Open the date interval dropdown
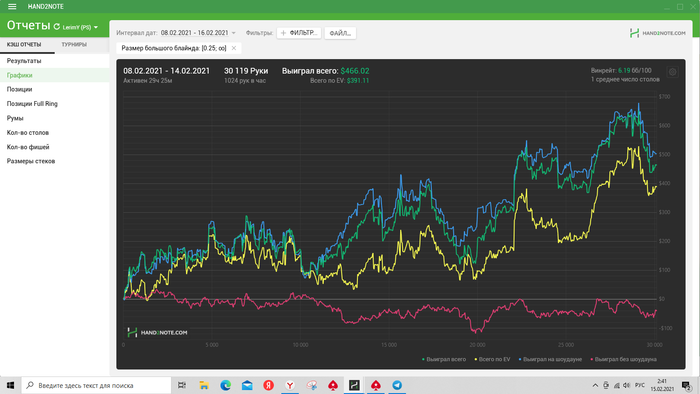The height and width of the screenshot is (394, 700). click(198, 33)
